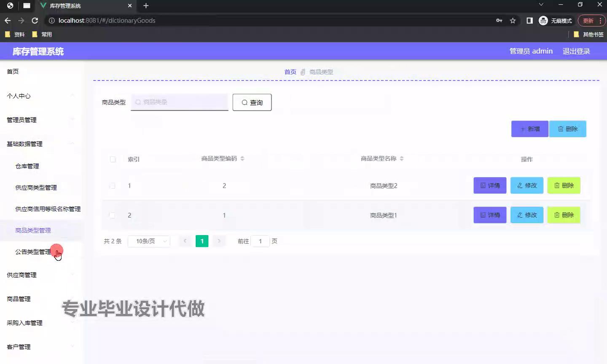
Task: Collapse the 基础数据管理 sidebar menu
Action: point(24,144)
